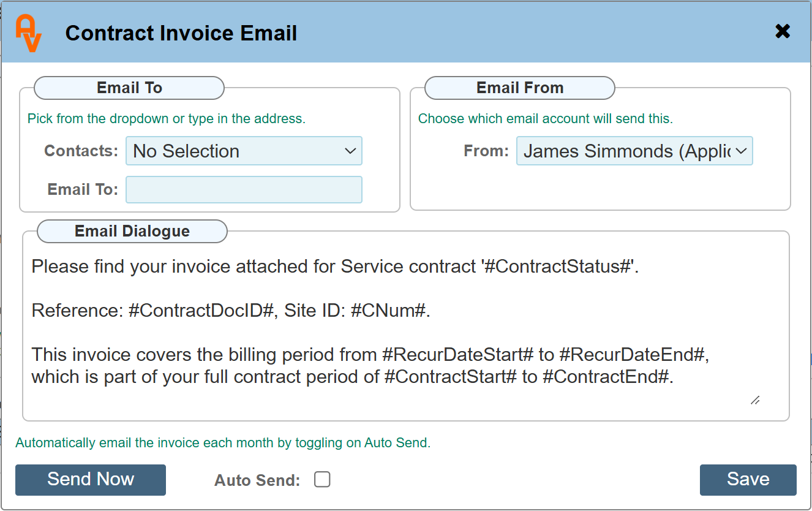812x511 pixels.
Task: Place cursor on the #ContractStatus# placeholder text
Action: click(557, 267)
